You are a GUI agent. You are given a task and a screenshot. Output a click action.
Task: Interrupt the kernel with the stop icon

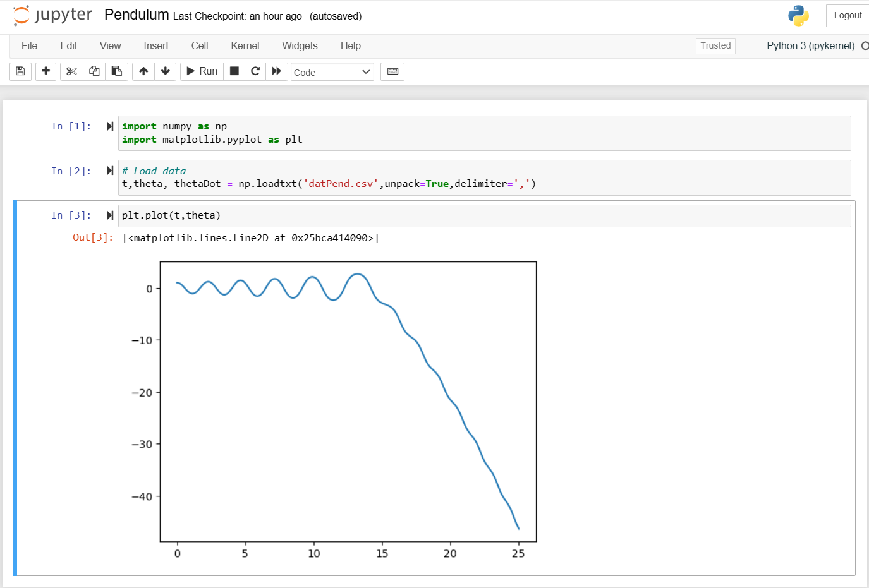click(234, 71)
